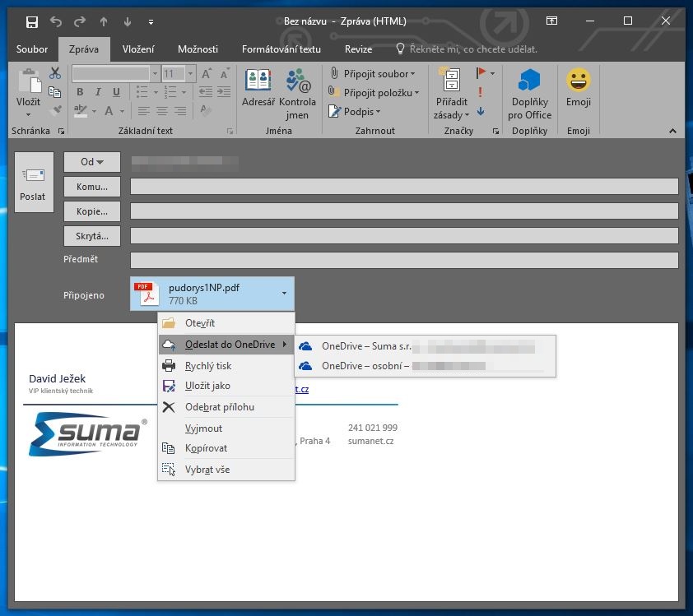Click the Undo arrow in quick access toolbar

pyautogui.click(x=56, y=21)
